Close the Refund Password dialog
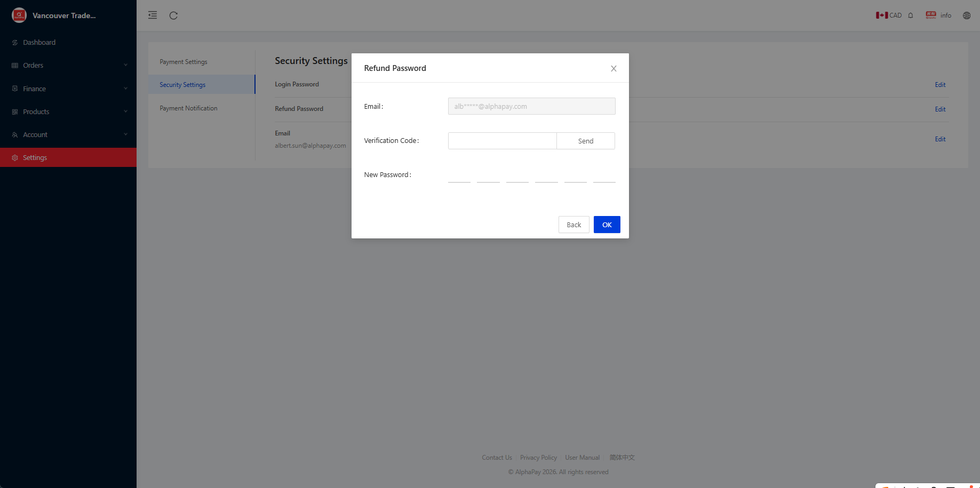 click(x=614, y=68)
